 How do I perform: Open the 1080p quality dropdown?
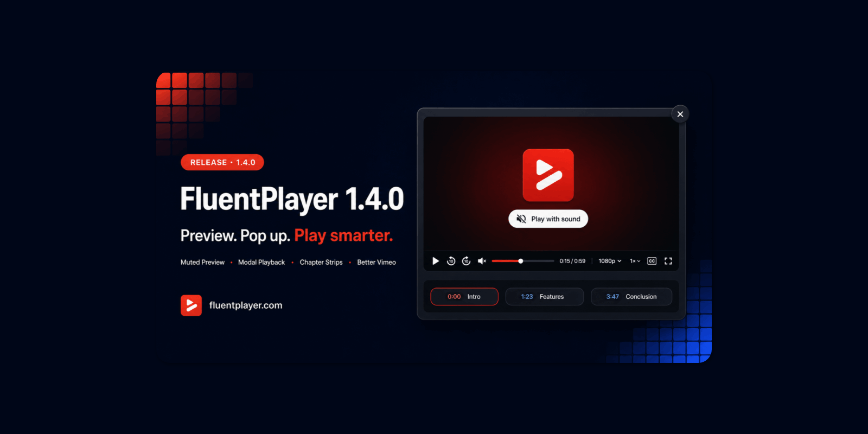pos(610,261)
